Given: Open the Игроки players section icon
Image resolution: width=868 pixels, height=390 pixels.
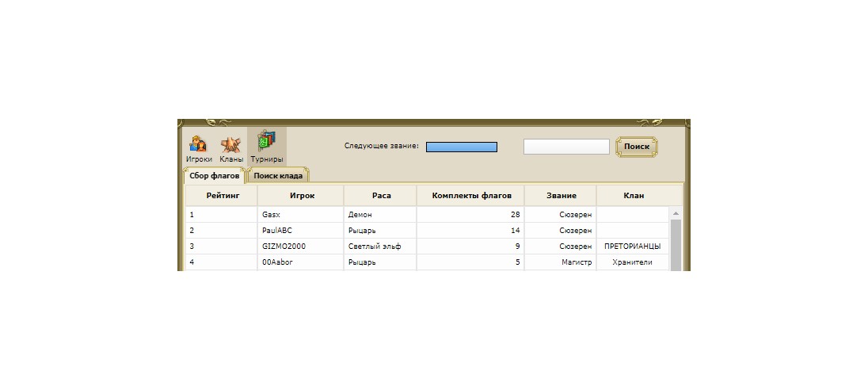Looking at the screenshot, I should (x=199, y=147).
